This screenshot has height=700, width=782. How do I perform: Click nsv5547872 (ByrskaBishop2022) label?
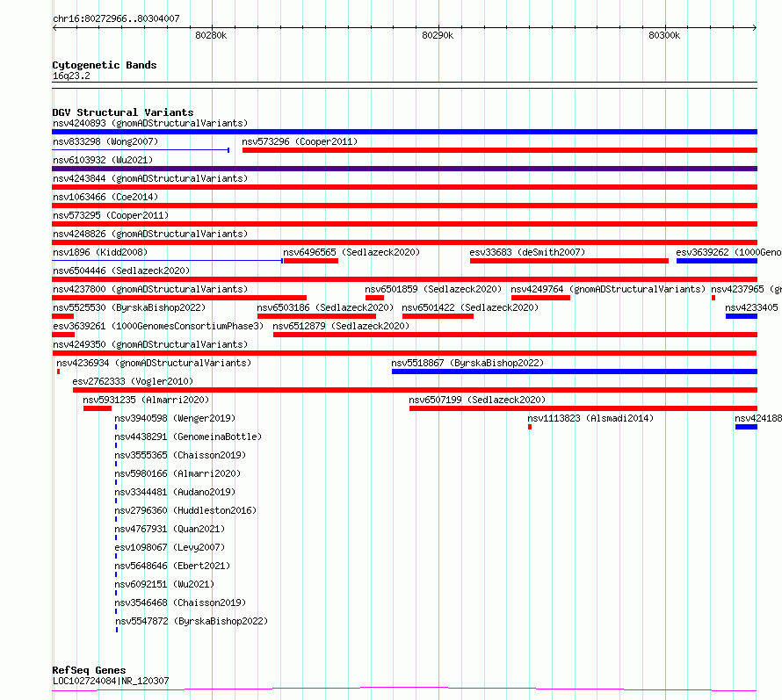[192, 621]
